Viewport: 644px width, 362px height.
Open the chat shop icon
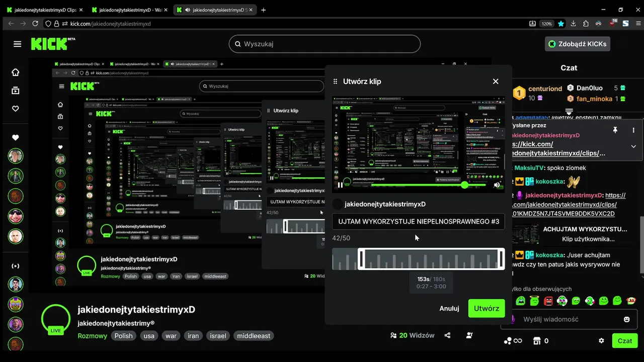point(537,341)
